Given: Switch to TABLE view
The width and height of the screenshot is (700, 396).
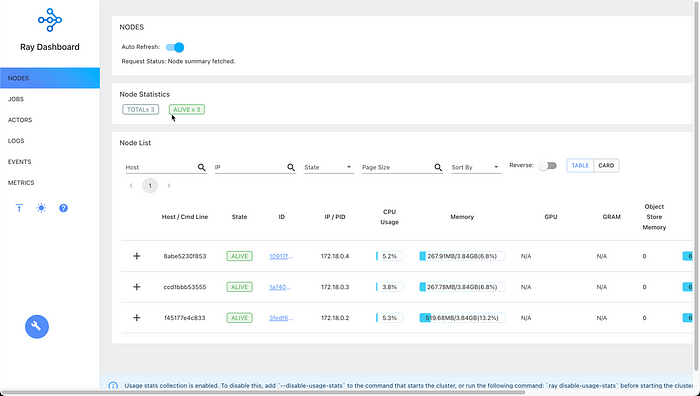Looking at the screenshot, I should pyautogui.click(x=580, y=166).
